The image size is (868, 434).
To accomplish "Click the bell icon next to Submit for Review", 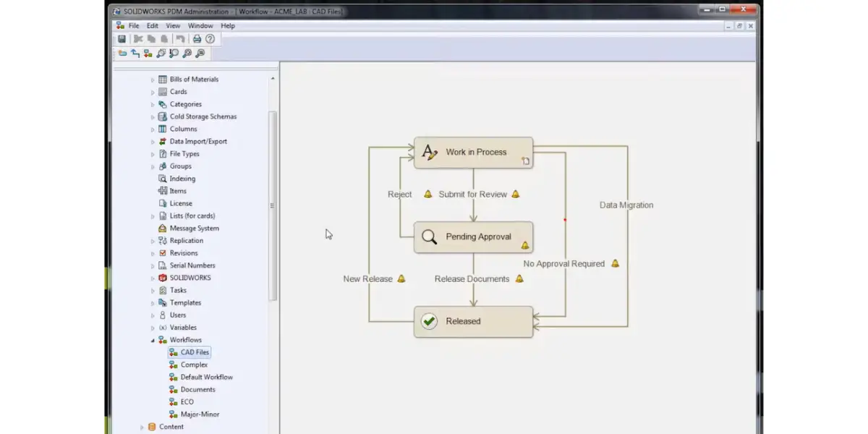I will pyautogui.click(x=516, y=194).
